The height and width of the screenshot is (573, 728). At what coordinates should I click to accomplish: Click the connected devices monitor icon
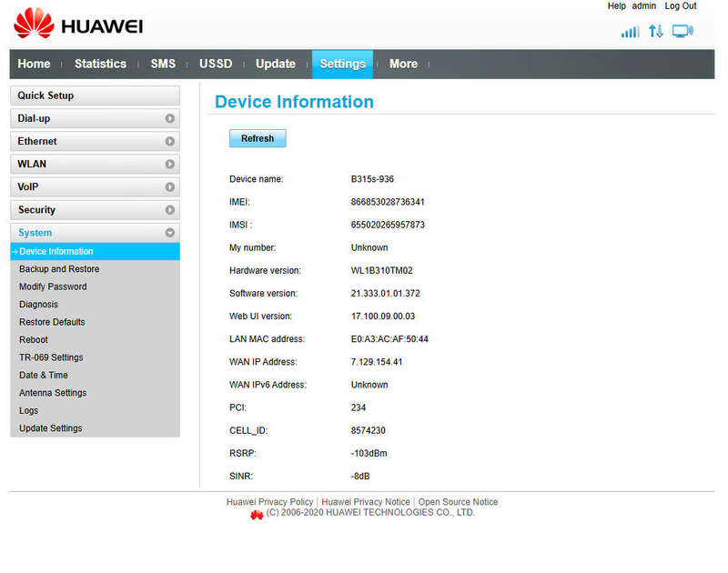[682, 31]
